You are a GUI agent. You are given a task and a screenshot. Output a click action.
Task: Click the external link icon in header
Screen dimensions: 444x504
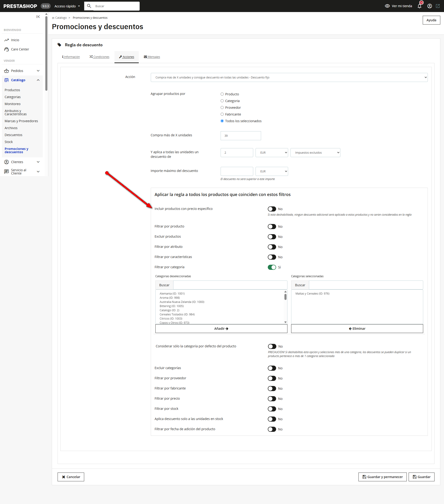coord(438,6)
